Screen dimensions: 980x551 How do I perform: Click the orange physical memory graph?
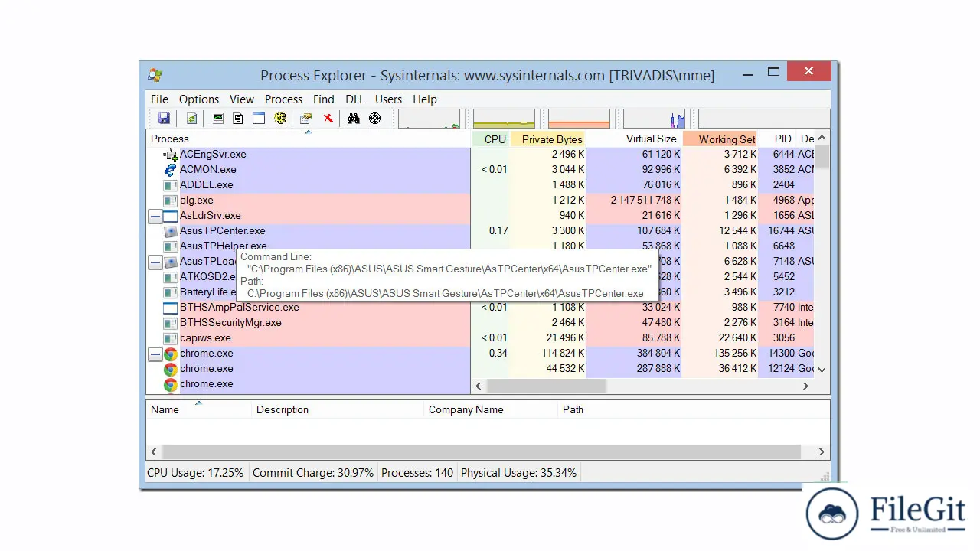tap(580, 119)
